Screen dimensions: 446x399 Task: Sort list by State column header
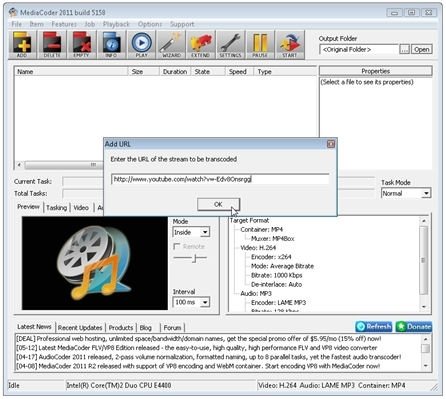coord(208,72)
